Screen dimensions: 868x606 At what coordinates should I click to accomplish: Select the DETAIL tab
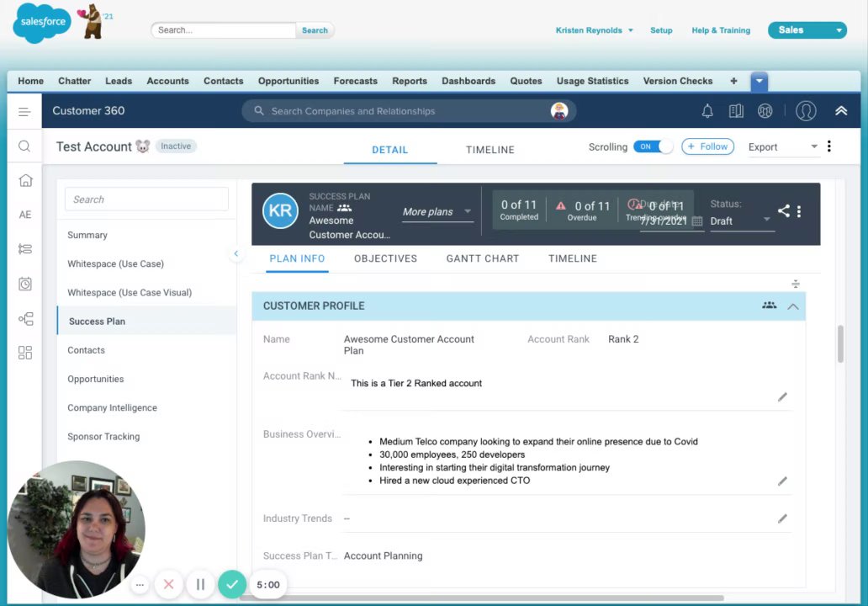[x=389, y=150]
